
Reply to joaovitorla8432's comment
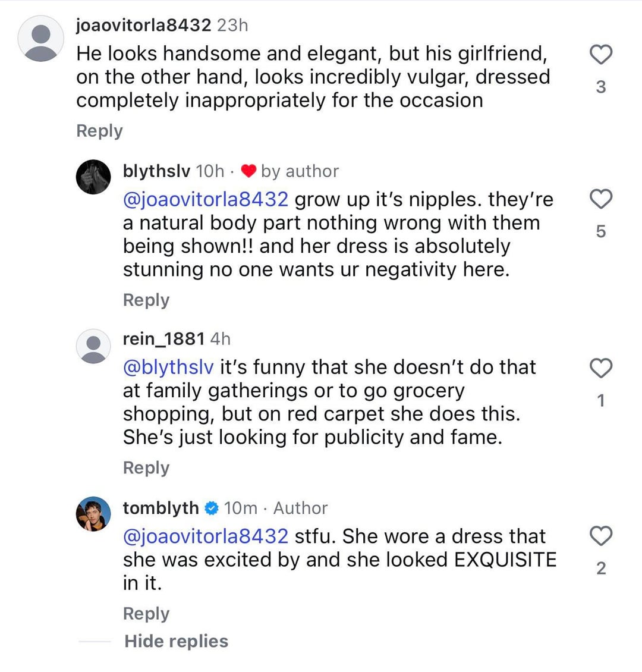99,131
